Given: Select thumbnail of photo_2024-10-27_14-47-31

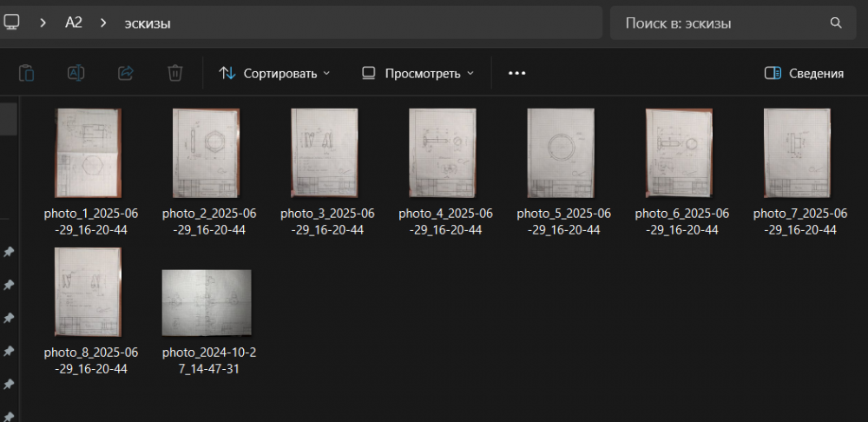Looking at the screenshot, I should tap(207, 302).
